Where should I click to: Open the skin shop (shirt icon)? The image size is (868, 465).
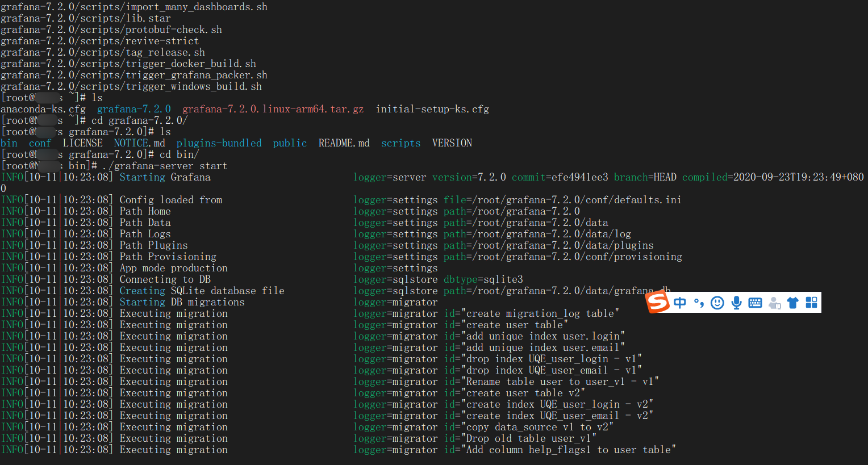tap(793, 303)
